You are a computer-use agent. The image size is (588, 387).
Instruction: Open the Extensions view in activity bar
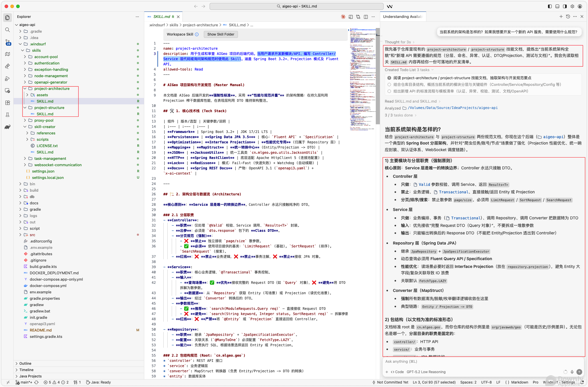point(8,103)
